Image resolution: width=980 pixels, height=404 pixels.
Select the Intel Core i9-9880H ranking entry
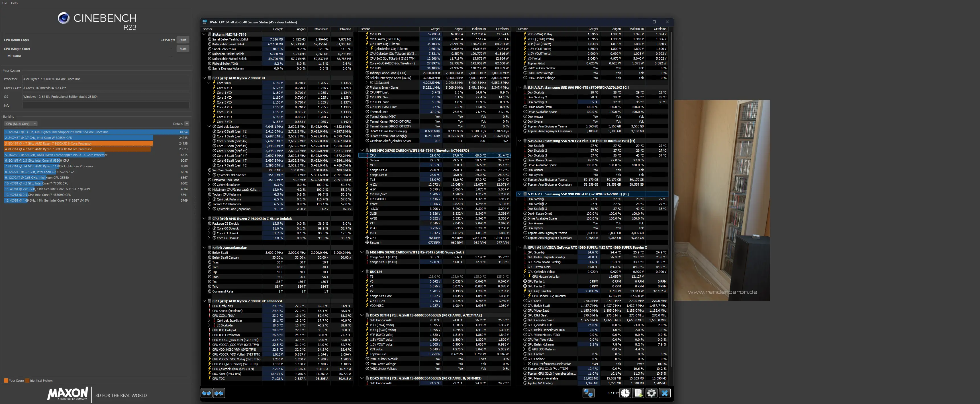click(x=96, y=161)
